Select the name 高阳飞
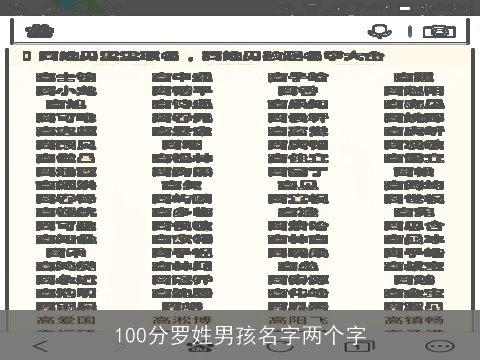 tap(298, 320)
